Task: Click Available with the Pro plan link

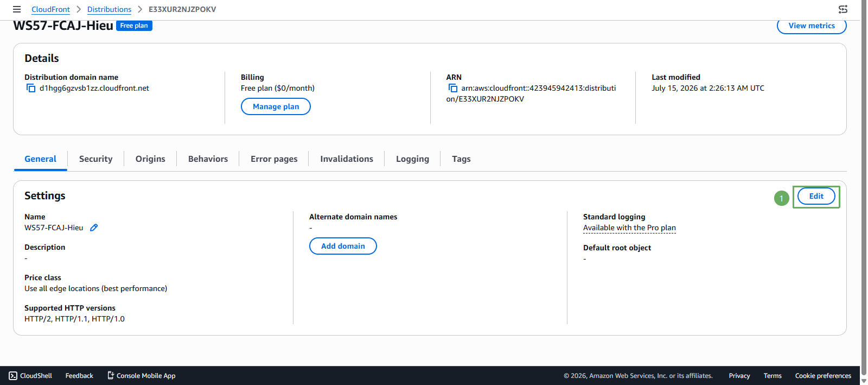Action: pyautogui.click(x=629, y=228)
